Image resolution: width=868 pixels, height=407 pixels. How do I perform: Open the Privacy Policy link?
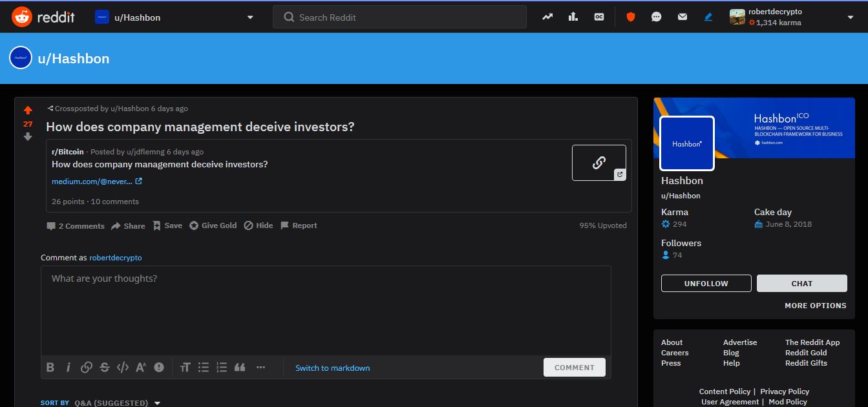(785, 391)
